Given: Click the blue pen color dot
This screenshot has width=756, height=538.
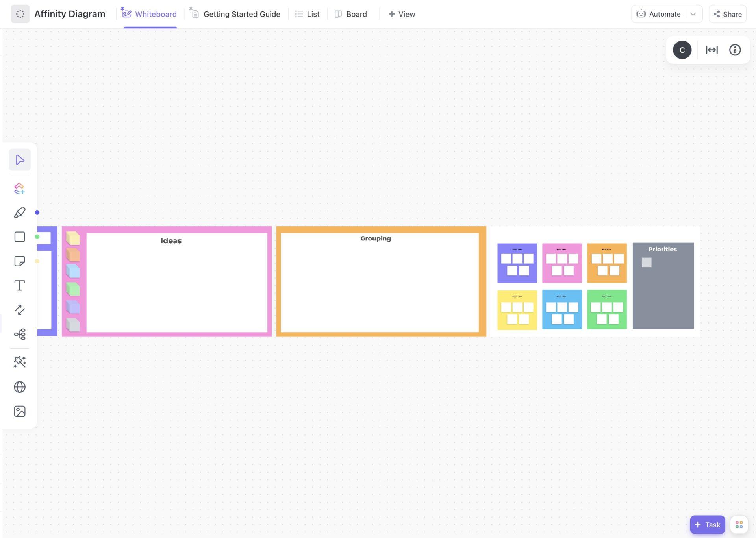Looking at the screenshot, I should click(37, 213).
